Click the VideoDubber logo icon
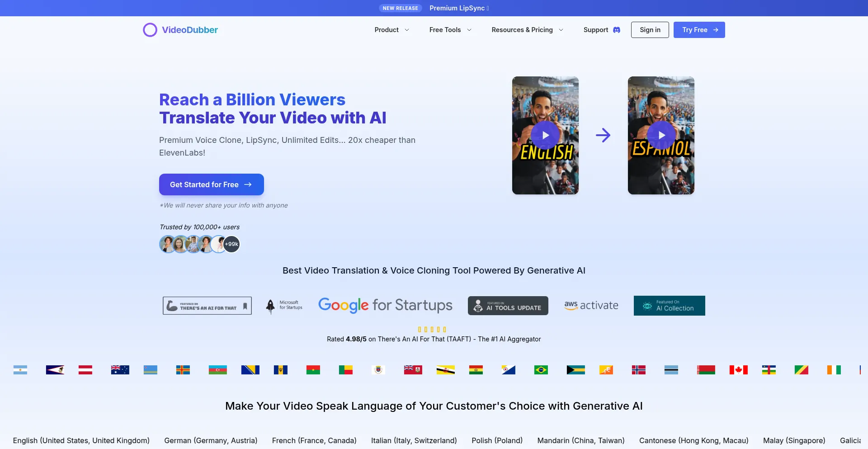Viewport: 868px width, 449px height. click(x=150, y=29)
